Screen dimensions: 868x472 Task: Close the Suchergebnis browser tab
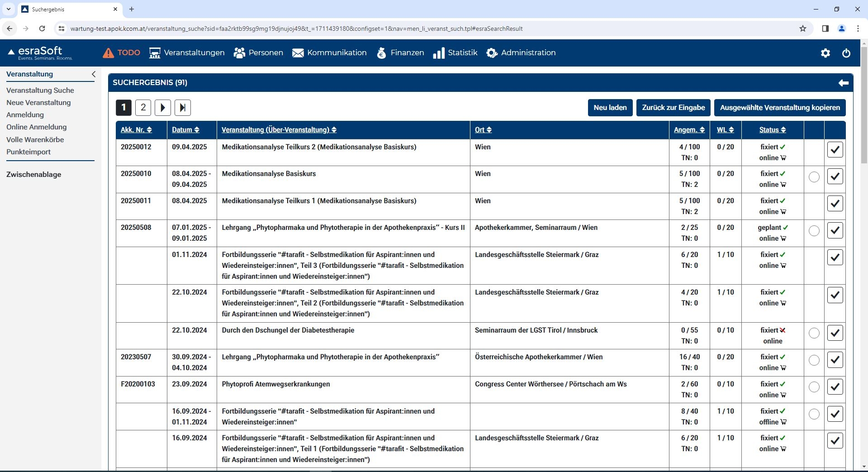[x=115, y=9]
